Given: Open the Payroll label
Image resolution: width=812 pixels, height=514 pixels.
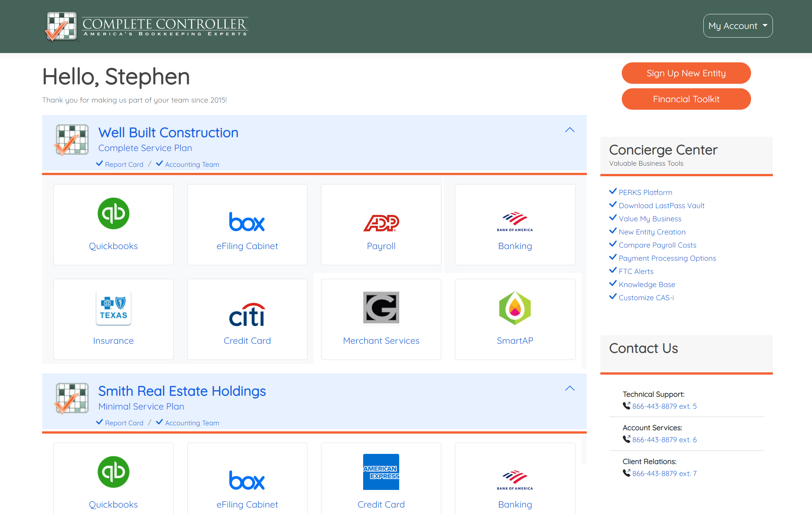Looking at the screenshot, I should point(381,246).
